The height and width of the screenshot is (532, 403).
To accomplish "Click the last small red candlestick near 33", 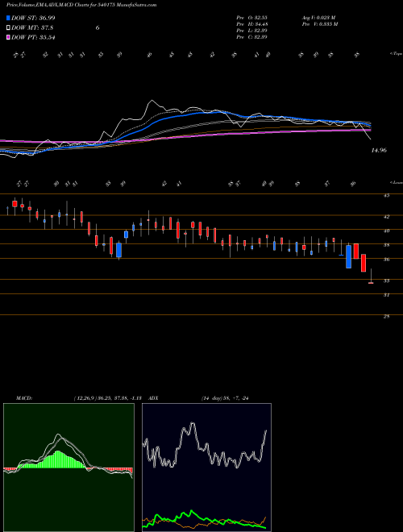I will point(371,282).
